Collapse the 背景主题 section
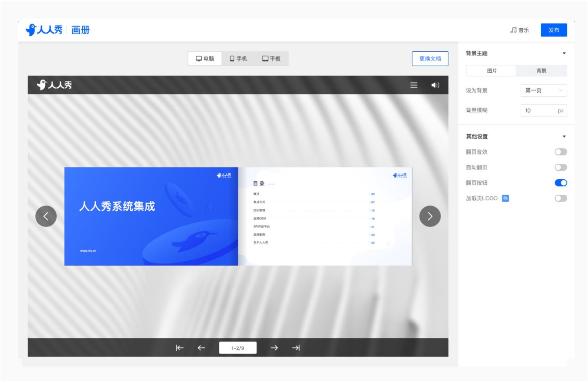Screen dimensions: 588x382 564,53
